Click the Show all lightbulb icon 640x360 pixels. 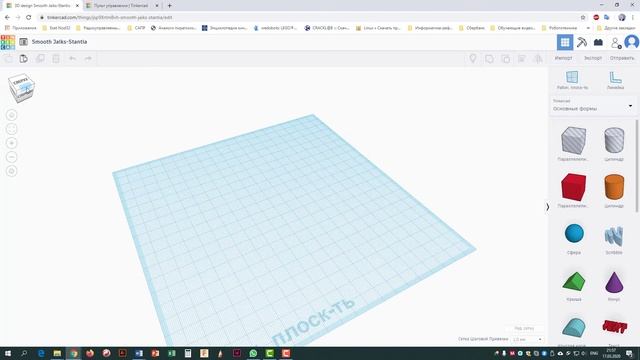[473, 59]
